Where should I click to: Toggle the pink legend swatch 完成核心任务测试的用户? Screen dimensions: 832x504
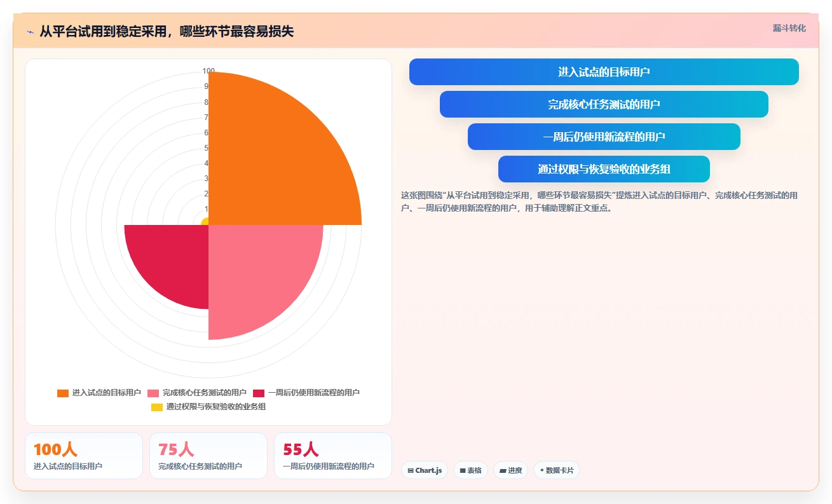tap(153, 393)
